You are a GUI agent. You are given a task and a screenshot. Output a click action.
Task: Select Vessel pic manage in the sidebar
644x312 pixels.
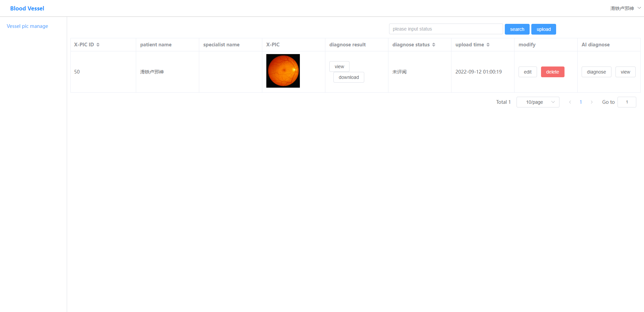27,26
